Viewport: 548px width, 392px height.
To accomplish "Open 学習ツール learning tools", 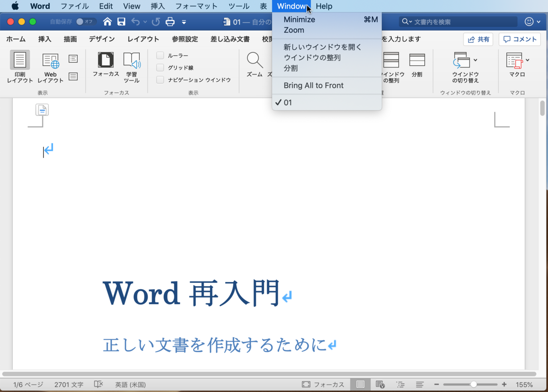I will tap(132, 67).
